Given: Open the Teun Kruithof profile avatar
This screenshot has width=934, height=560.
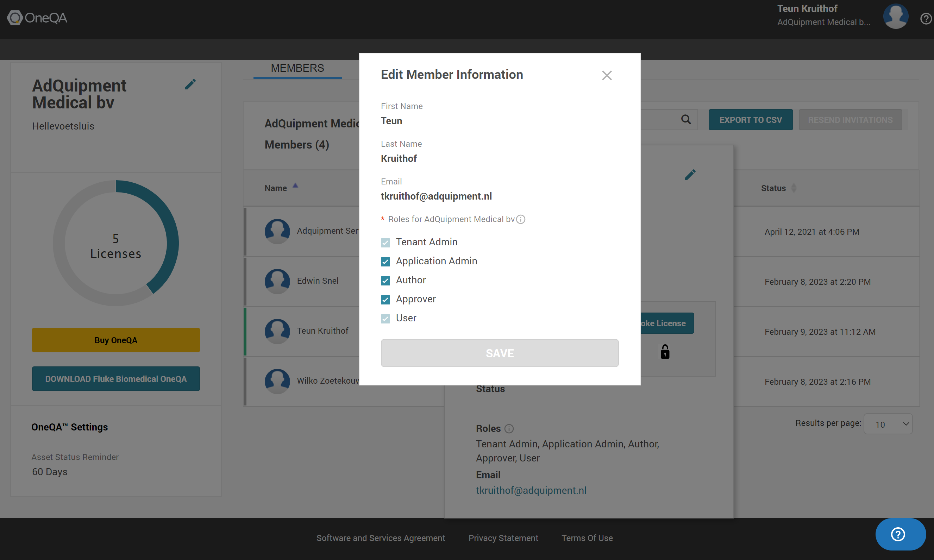Looking at the screenshot, I should pos(896,17).
